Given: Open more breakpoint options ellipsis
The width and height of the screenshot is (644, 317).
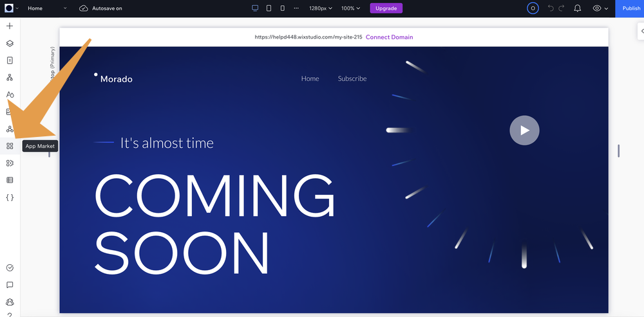Looking at the screenshot, I should click(296, 8).
